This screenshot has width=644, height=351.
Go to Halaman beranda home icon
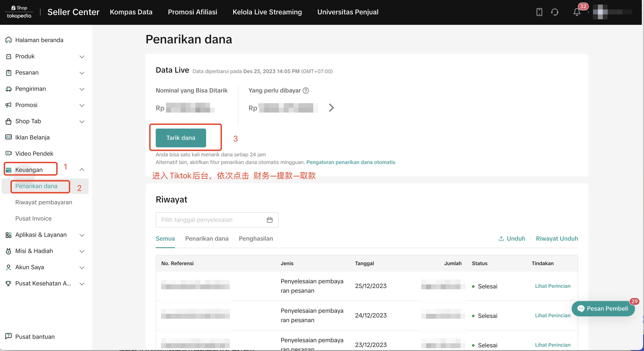coord(8,40)
